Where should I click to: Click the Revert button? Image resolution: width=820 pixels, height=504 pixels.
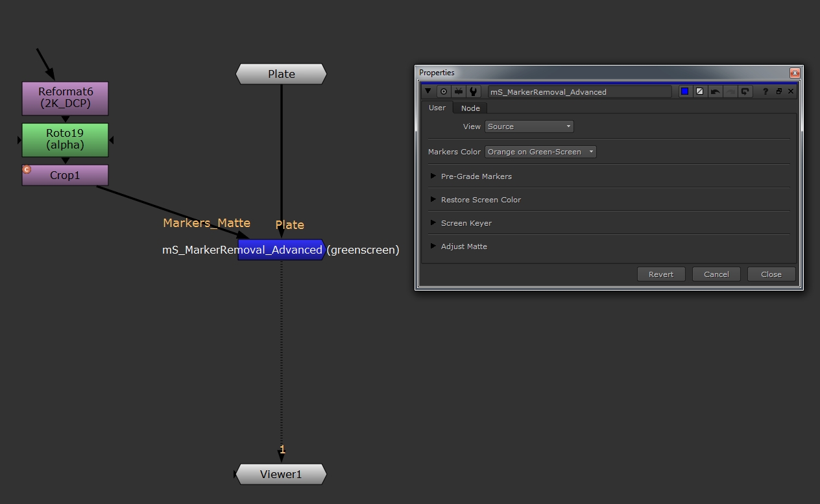tap(660, 274)
